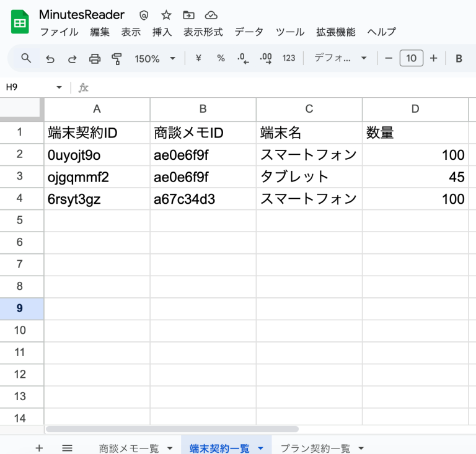
Task: Click the font size input field
Action: click(x=412, y=58)
